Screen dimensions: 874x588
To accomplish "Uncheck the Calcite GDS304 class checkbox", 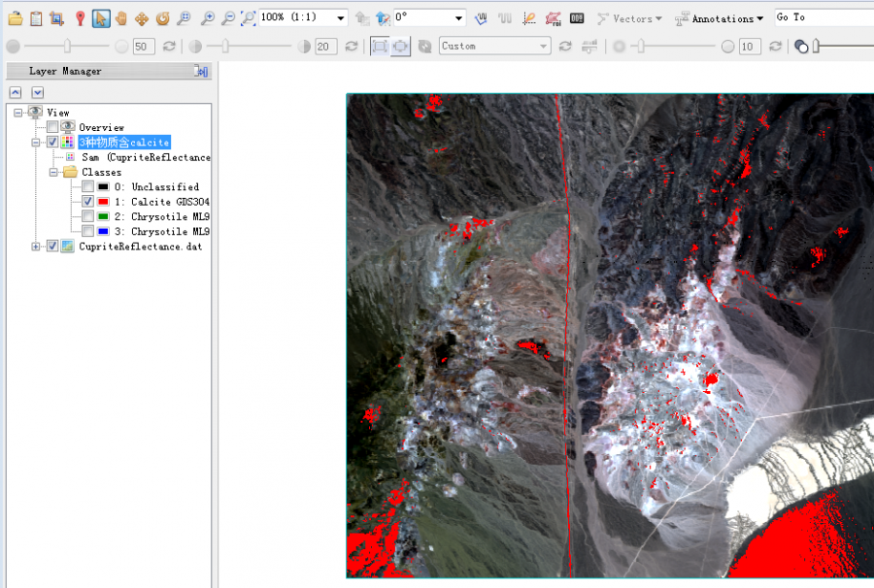I will pyautogui.click(x=88, y=202).
